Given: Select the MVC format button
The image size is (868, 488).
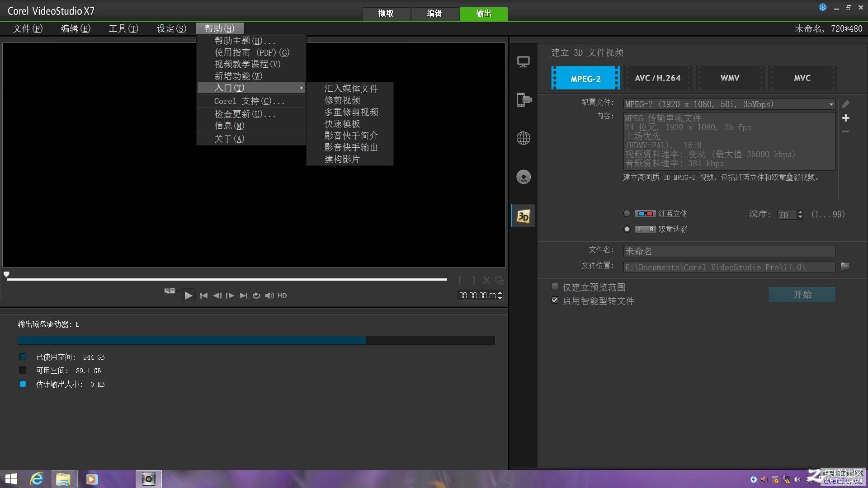Looking at the screenshot, I should (x=802, y=78).
